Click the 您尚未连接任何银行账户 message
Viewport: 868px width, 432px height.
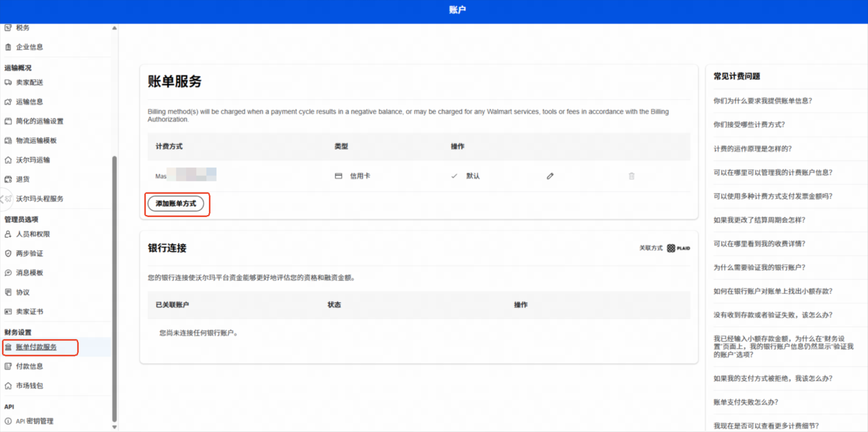point(199,333)
